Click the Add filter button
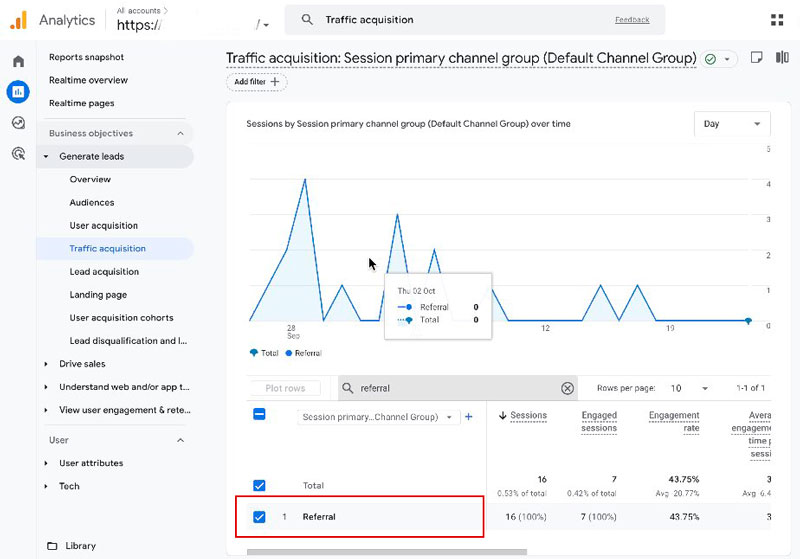 point(257,82)
